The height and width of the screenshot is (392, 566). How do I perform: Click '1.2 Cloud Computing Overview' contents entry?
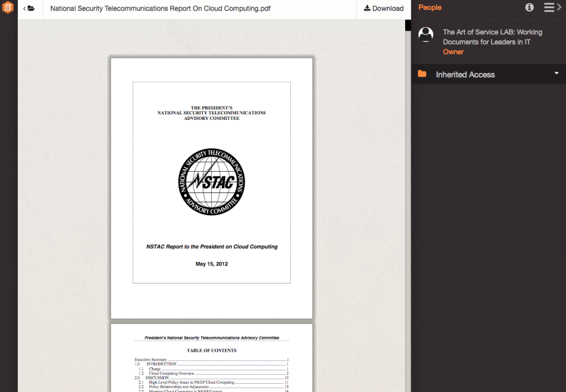coord(214,373)
